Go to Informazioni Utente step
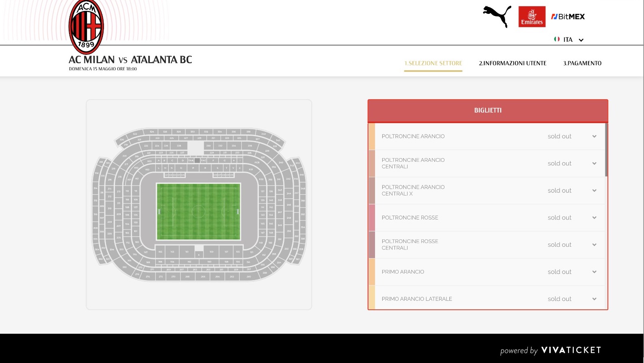This screenshot has width=644, height=363. pyautogui.click(x=512, y=63)
